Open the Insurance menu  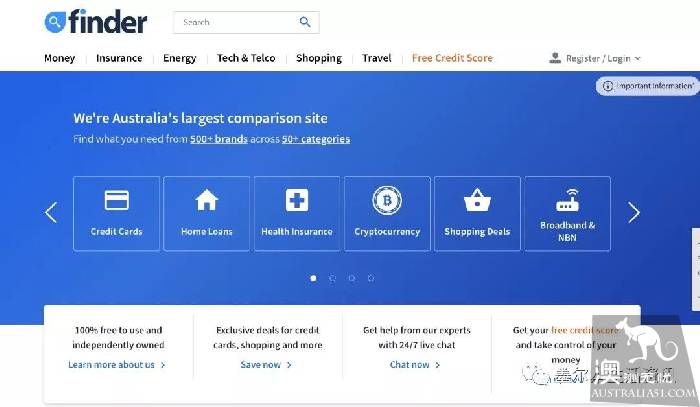coord(119,58)
